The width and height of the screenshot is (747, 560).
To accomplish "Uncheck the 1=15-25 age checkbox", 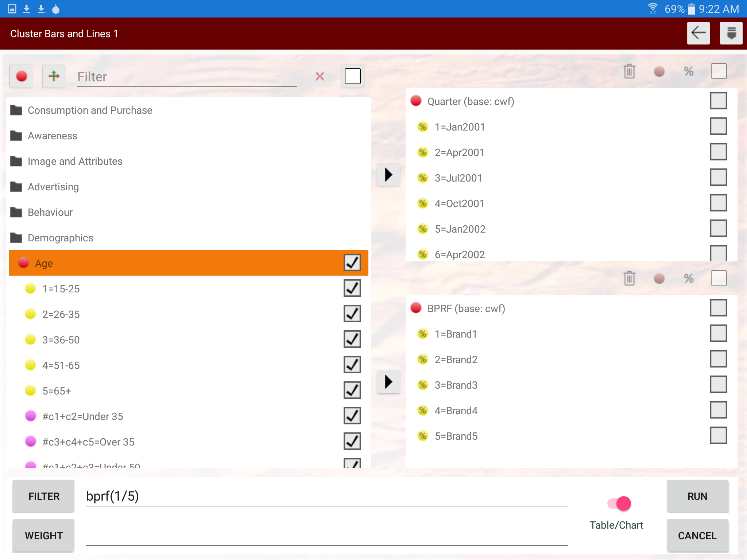I will (x=352, y=288).
